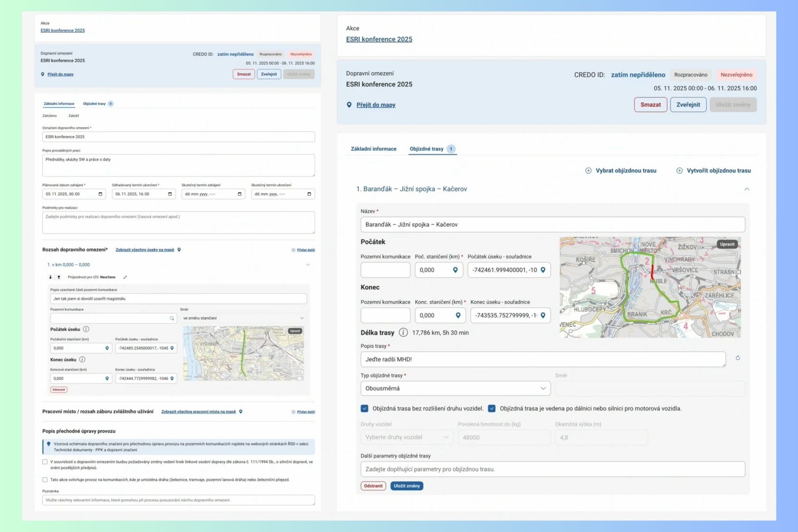Uncheck the dálnice nebo silnici pro motorová vozidla option
The height and width of the screenshot is (532, 798).
492,409
